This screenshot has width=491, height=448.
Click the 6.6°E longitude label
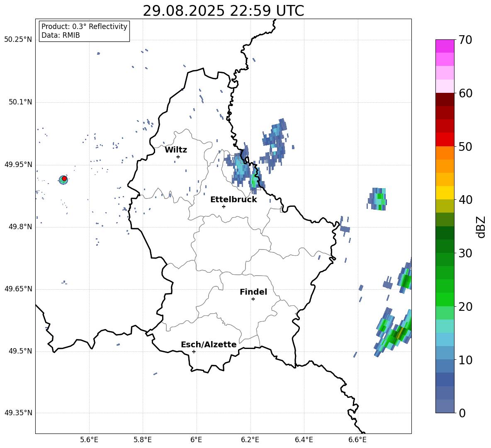pyautogui.click(x=357, y=440)
